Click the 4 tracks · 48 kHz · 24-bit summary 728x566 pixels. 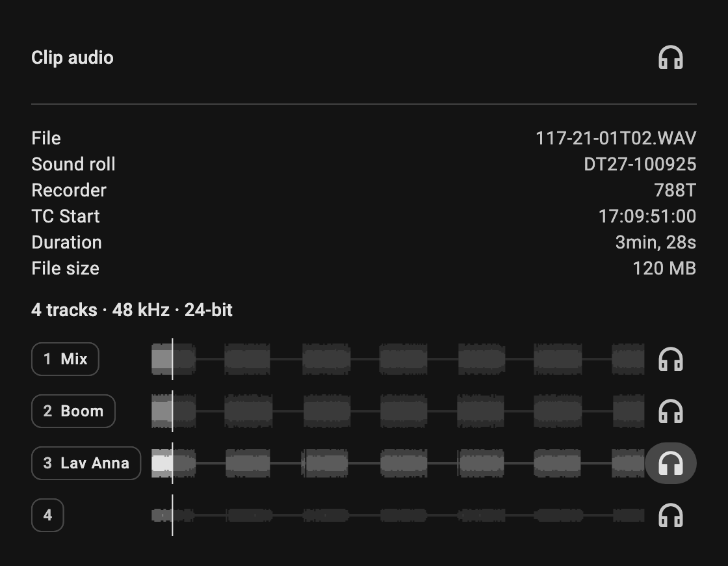click(x=132, y=310)
